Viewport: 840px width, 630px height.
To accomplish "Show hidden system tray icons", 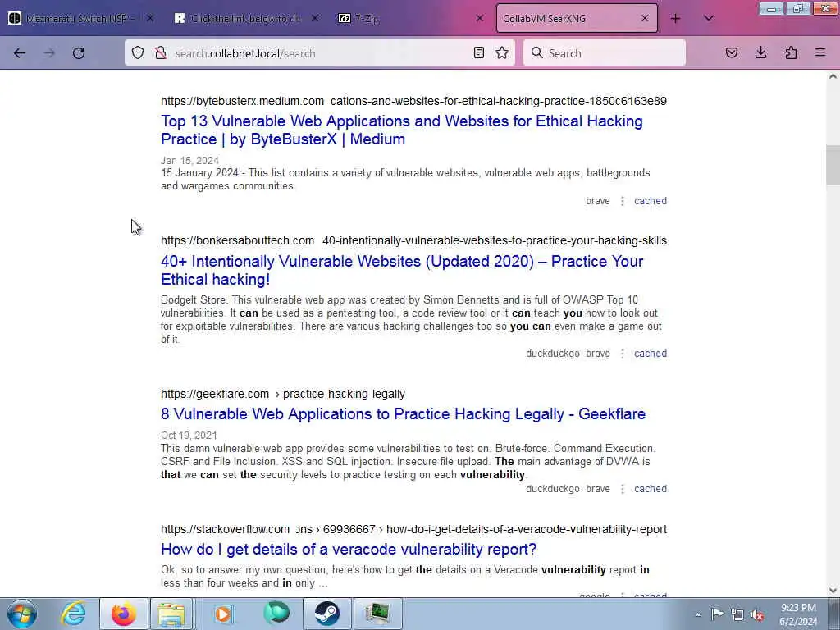I will point(698,615).
